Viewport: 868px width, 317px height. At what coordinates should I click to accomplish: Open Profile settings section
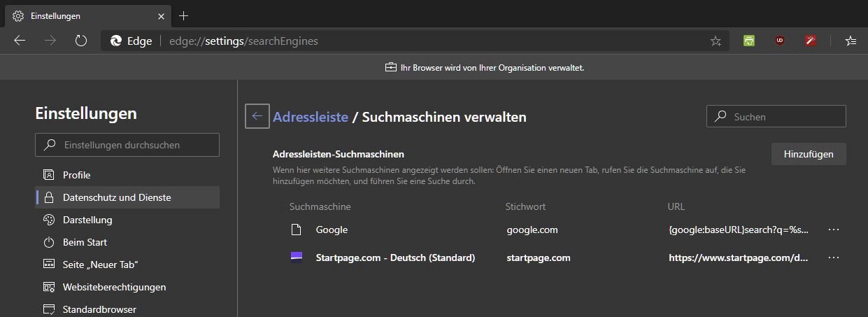127,175
